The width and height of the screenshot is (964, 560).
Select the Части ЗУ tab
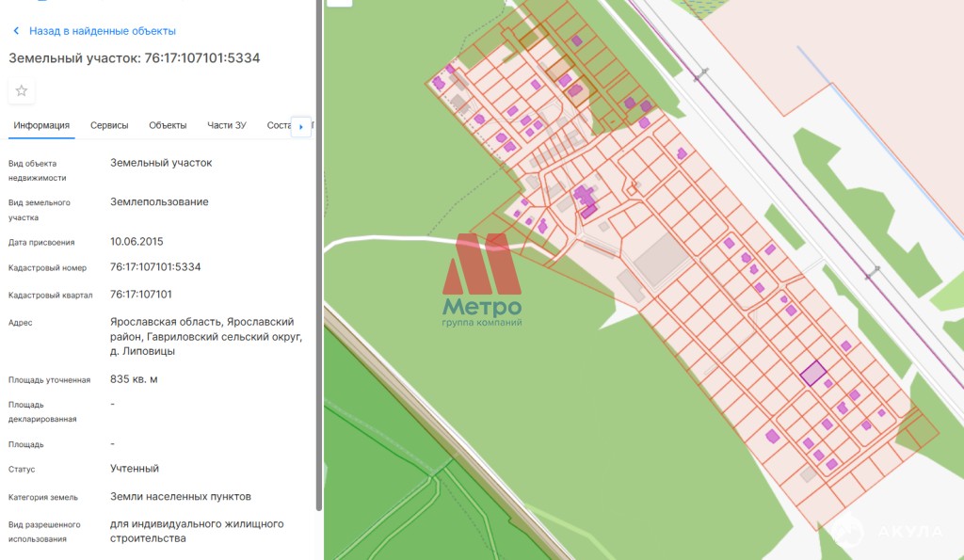227,125
